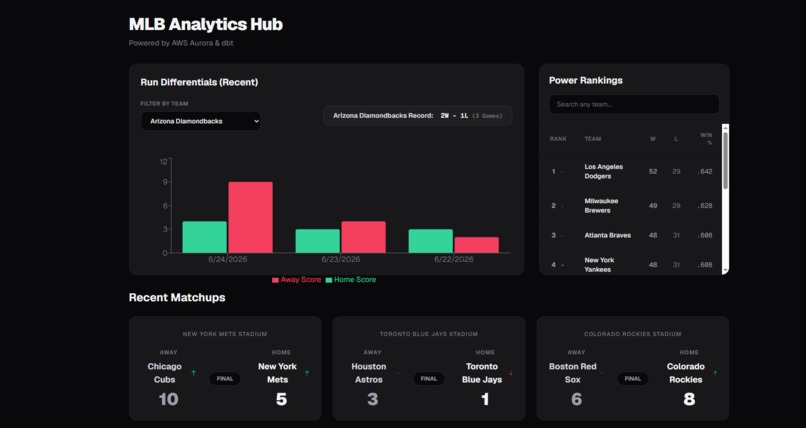The width and height of the screenshot is (806, 428).
Task: Click the green bar for 6/22/2026
Action: click(431, 241)
